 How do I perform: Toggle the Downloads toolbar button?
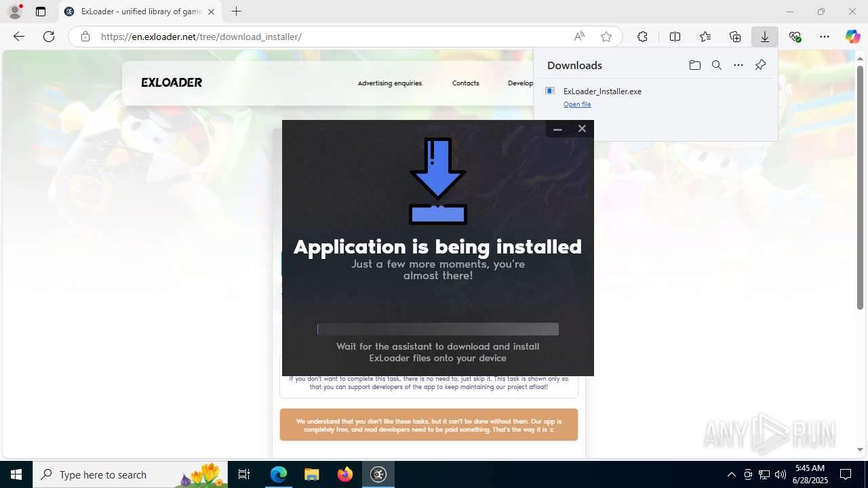[765, 37]
